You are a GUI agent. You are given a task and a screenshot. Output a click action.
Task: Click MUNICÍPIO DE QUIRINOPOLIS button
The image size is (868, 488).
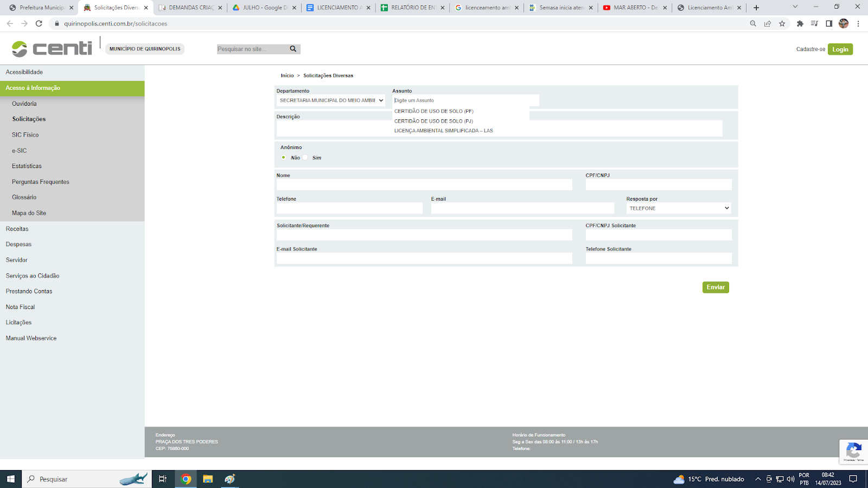[145, 49]
